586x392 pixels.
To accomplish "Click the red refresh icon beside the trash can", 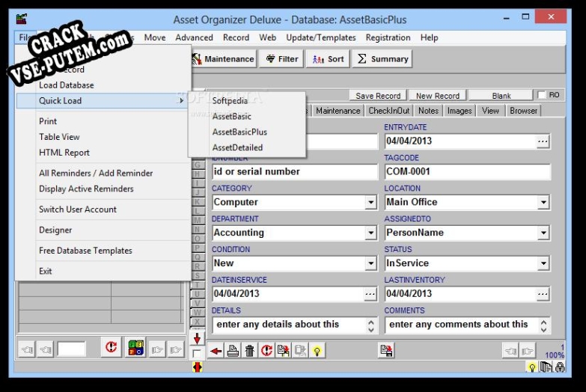I will tap(266, 351).
